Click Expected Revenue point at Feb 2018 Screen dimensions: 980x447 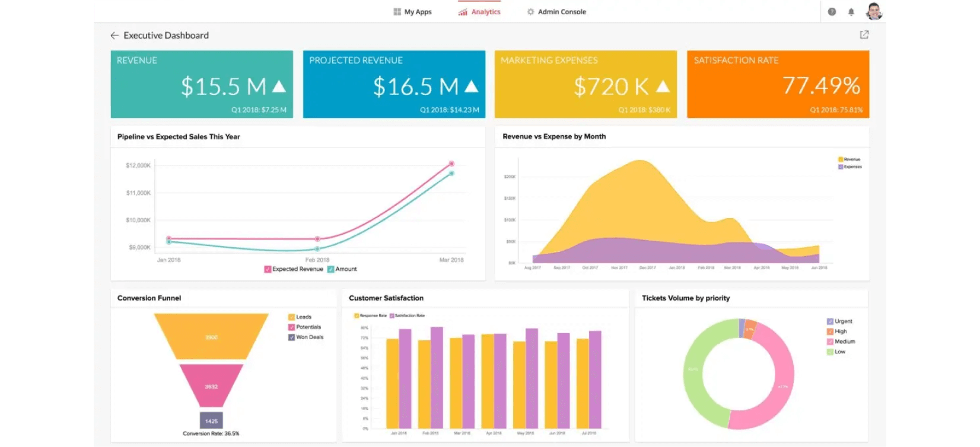317,239
